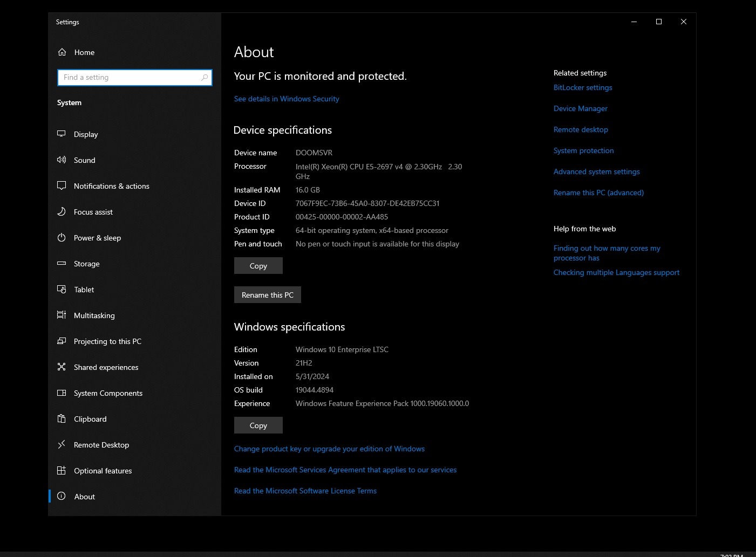Click the Home house icon
Viewport: 756px width, 557px height.
coord(62,52)
